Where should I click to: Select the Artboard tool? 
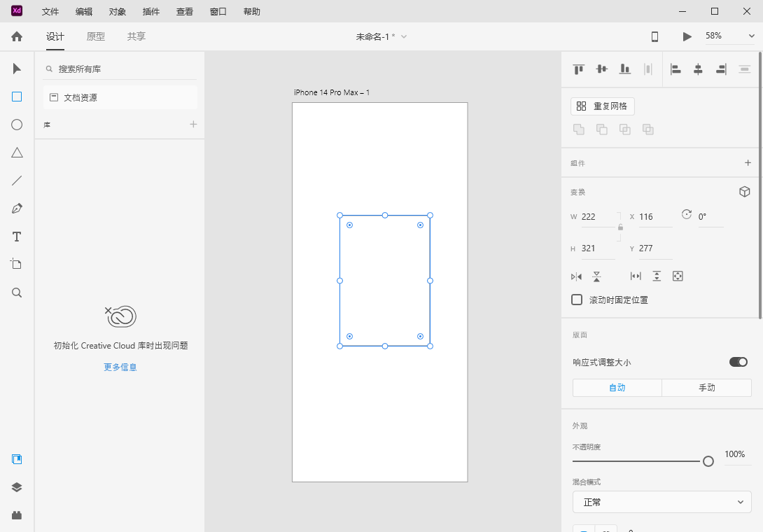click(16, 264)
